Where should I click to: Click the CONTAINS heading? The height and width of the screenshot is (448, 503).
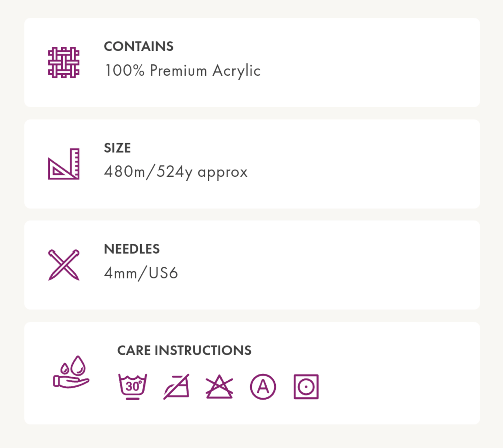click(x=139, y=46)
